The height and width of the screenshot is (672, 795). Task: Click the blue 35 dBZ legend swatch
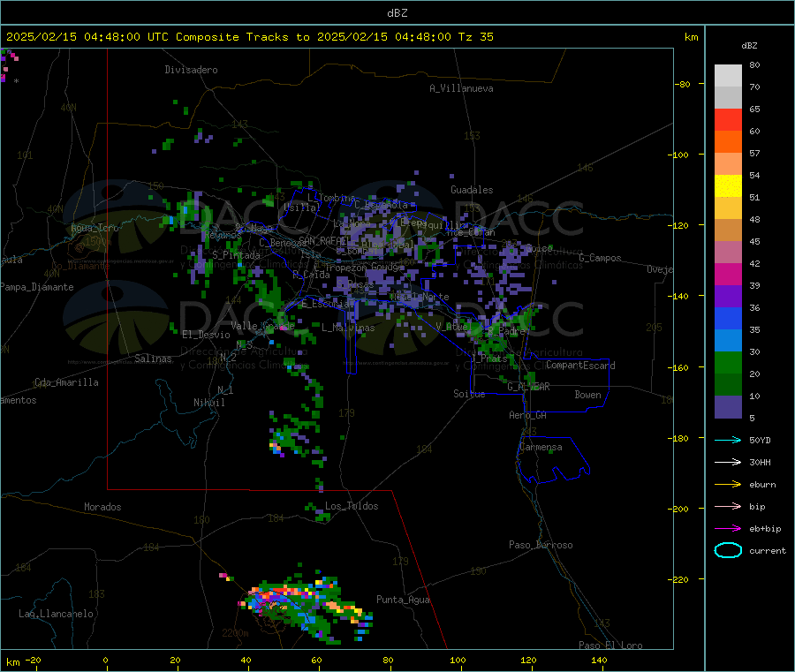pyautogui.click(x=728, y=318)
